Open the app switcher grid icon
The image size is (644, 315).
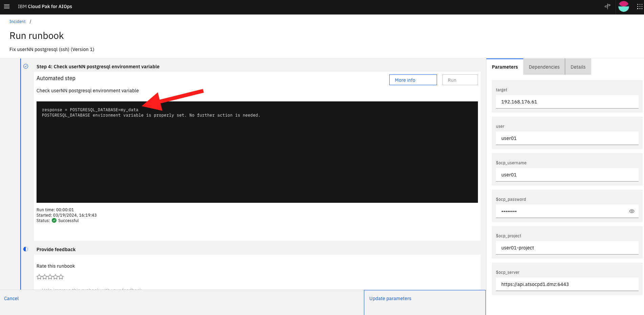[639, 6]
